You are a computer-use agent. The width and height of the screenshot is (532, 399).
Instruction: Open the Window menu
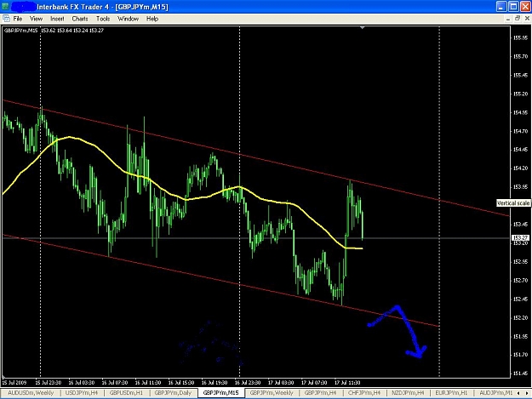click(x=128, y=19)
